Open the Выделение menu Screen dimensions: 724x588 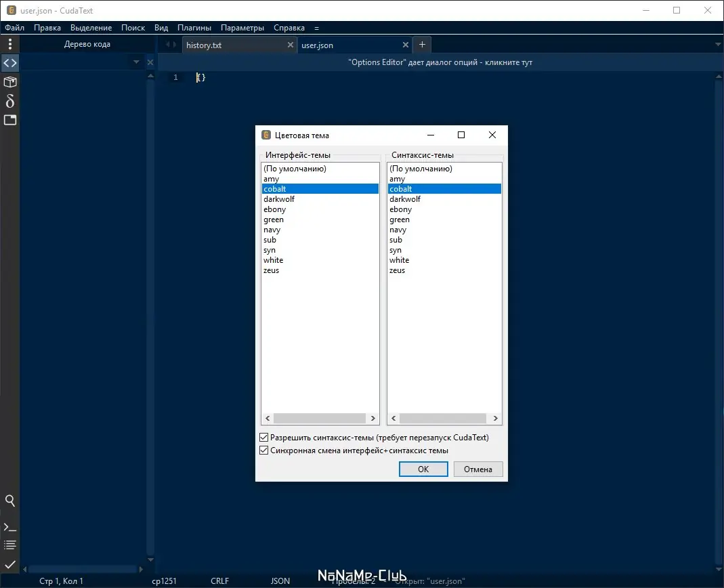91,28
